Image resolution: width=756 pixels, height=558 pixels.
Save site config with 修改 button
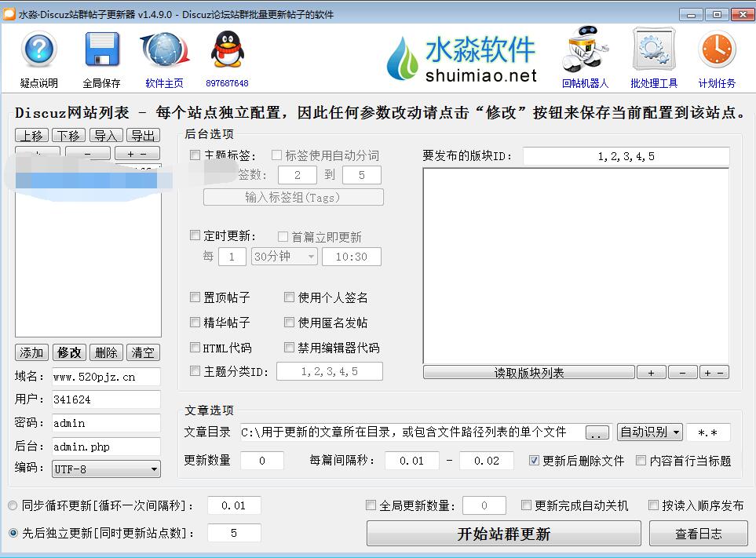tap(69, 352)
